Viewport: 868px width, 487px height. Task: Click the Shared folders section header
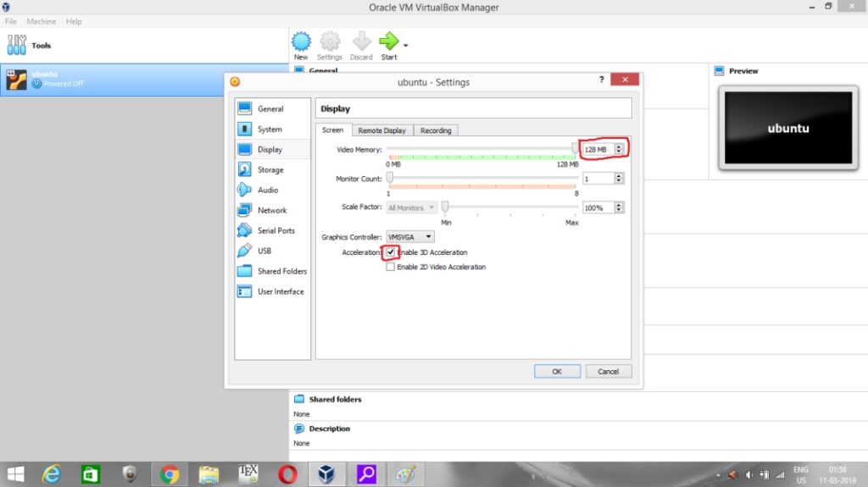tap(335, 399)
